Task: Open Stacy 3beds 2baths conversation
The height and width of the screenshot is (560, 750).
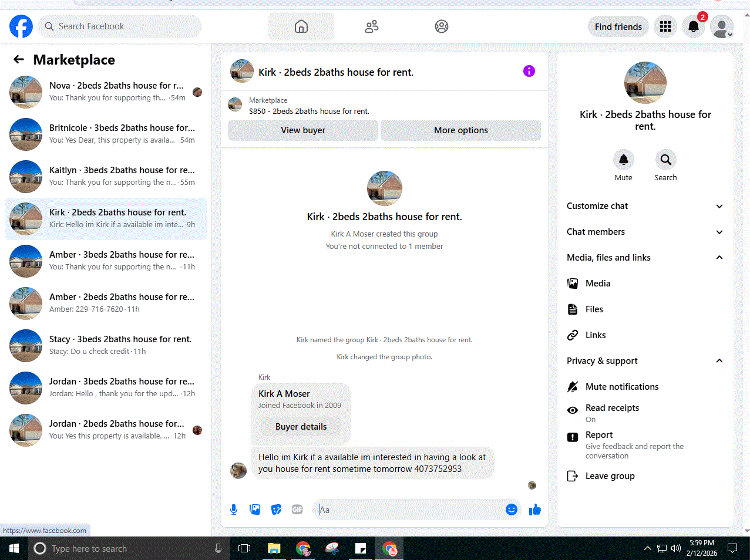Action: (x=106, y=345)
